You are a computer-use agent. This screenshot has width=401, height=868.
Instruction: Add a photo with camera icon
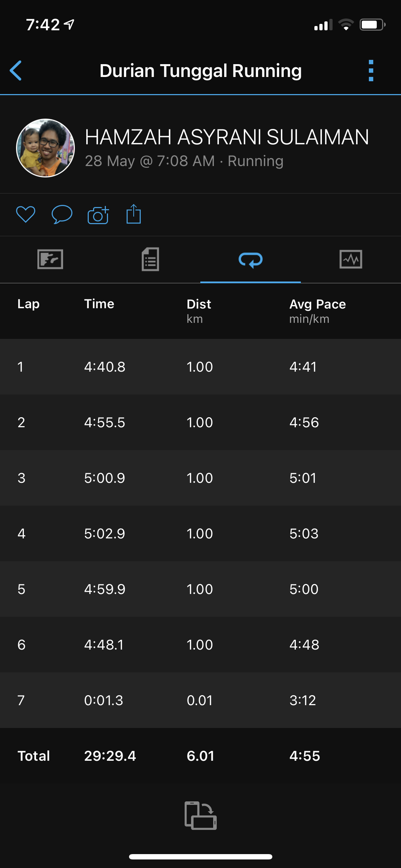[98, 215]
